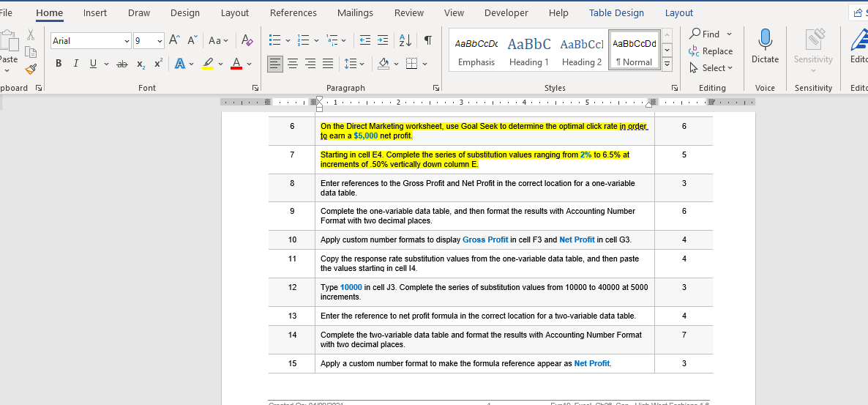Click the Cut scissors icon
The height and width of the screenshot is (405, 868).
coord(31,35)
